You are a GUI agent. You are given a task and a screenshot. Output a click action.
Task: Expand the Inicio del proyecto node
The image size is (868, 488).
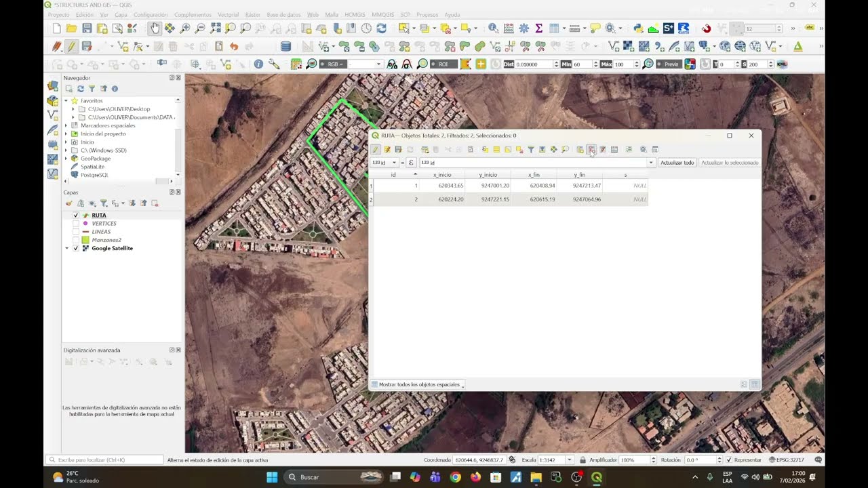pyautogui.click(x=67, y=134)
